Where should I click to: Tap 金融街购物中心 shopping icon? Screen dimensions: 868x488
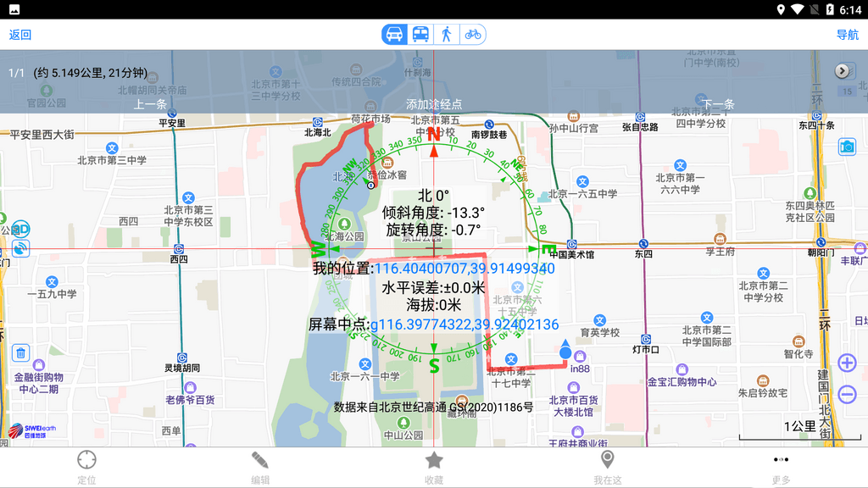point(38,365)
